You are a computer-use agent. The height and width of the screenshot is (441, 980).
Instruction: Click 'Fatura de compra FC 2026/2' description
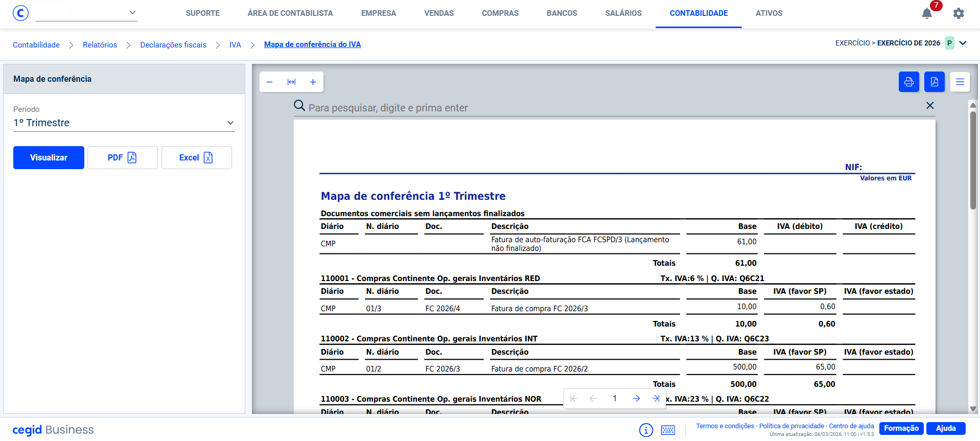540,369
